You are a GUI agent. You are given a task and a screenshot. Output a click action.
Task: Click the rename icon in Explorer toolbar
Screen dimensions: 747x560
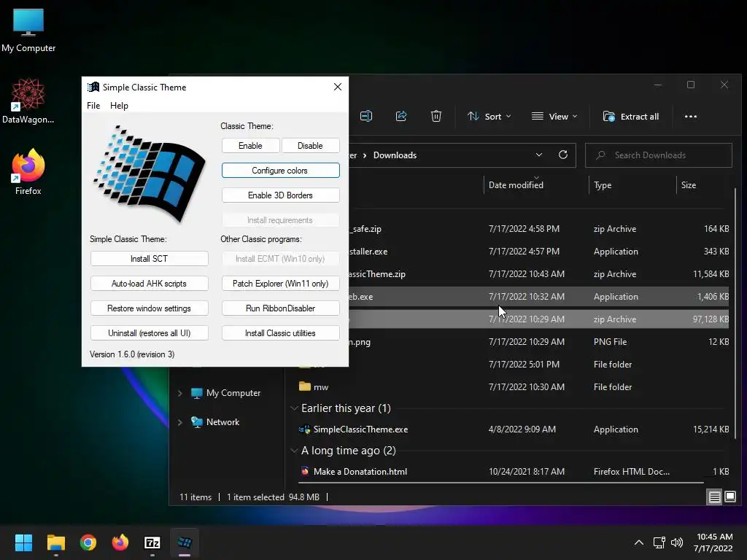pos(366,116)
